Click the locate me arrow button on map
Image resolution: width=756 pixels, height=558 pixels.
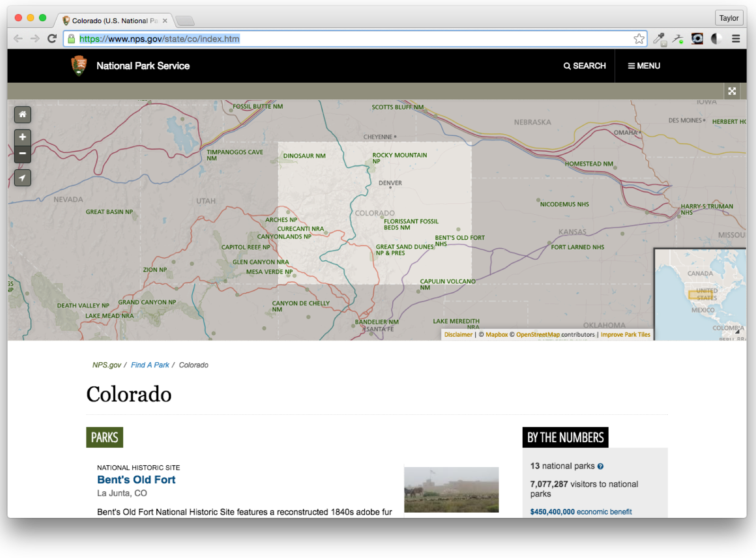[x=23, y=178]
